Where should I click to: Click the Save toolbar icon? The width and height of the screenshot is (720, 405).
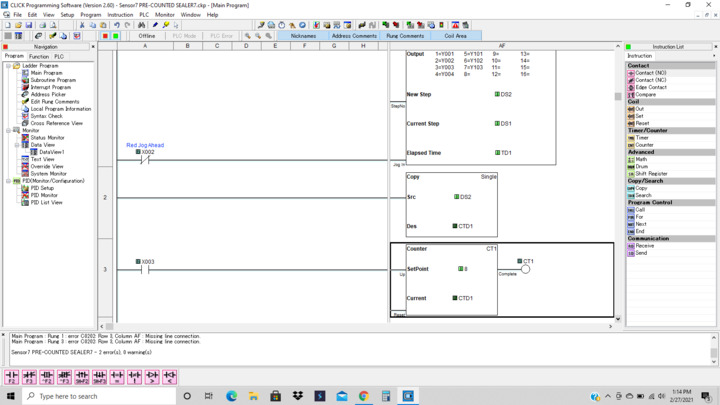pos(31,25)
